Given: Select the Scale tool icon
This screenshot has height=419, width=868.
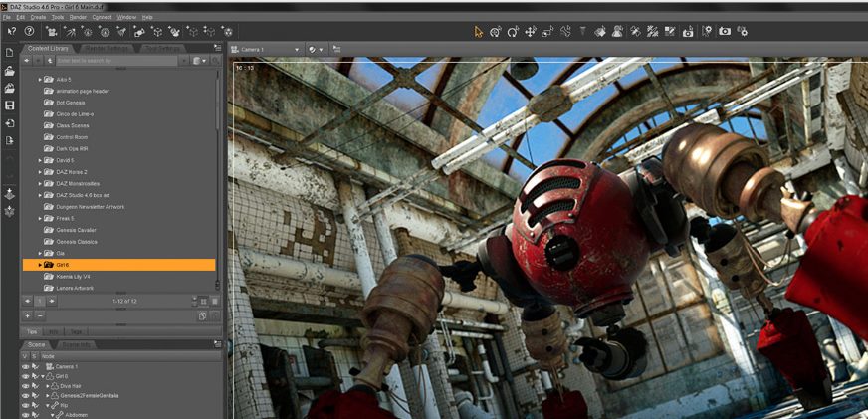Looking at the screenshot, I should [x=547, y=32].
